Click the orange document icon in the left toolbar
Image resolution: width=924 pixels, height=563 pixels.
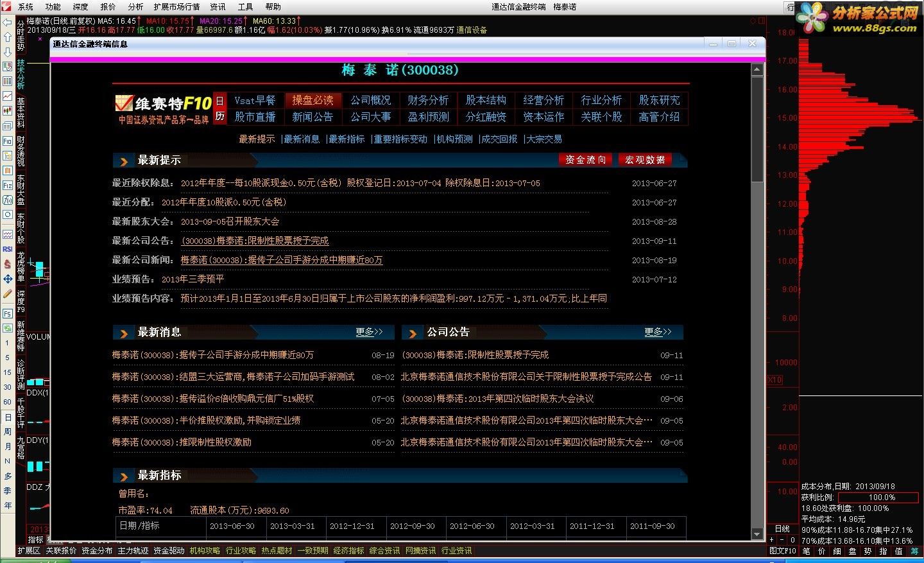7,170
